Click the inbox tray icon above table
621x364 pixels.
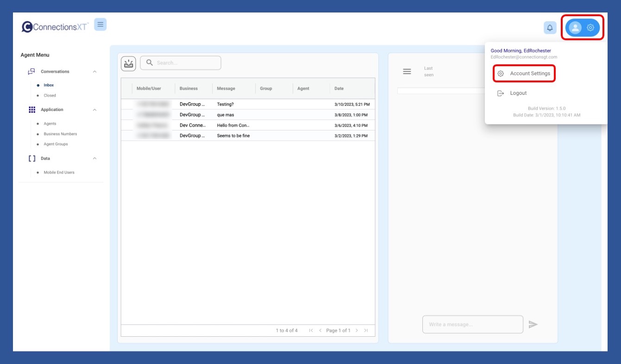pos(128,63)
